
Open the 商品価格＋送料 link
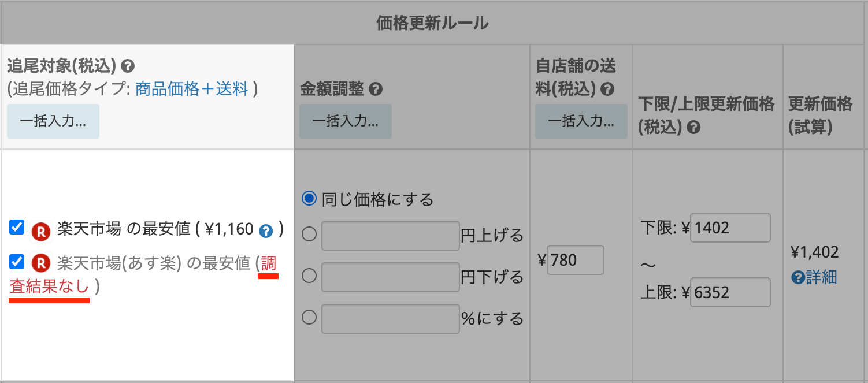(x=191, y=89)
